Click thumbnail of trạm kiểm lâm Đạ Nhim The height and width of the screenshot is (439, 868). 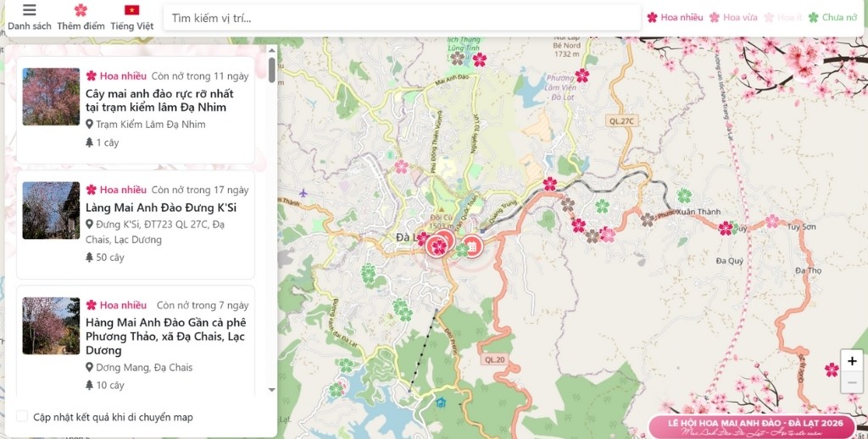pyautogui.click(x=51, y=97)
